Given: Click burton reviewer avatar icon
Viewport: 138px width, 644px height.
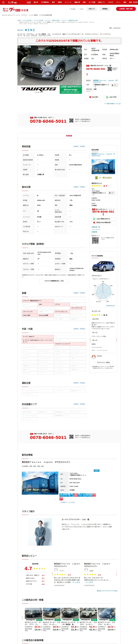Looking at the screenshot, I should (94, 357).
